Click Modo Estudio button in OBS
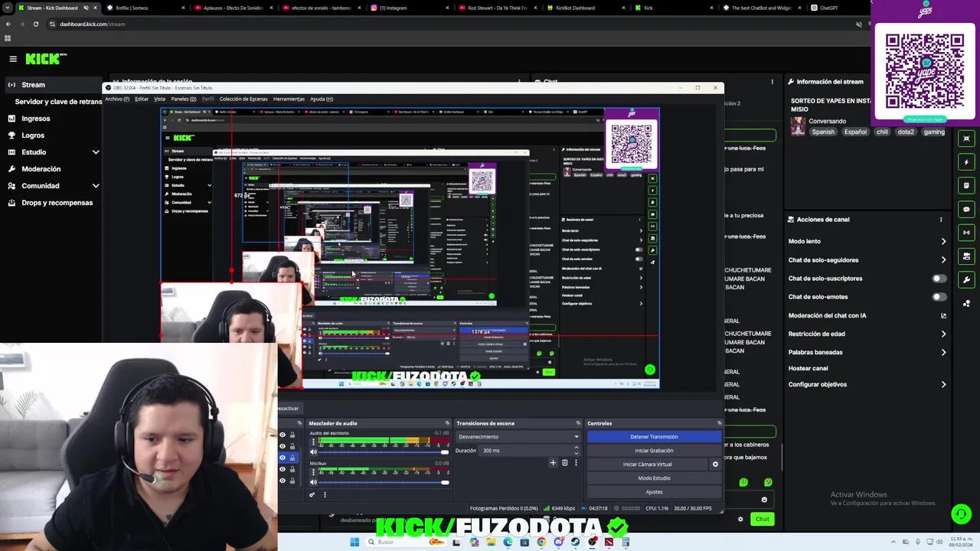The height and width of the screenshot is (551, 980). [654, 478]
